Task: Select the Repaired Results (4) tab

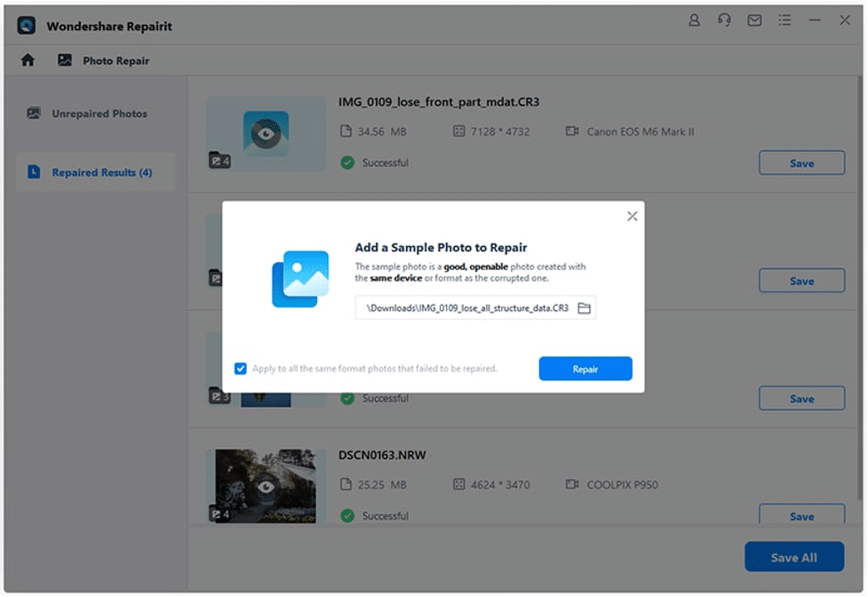Action: (101, 172)
